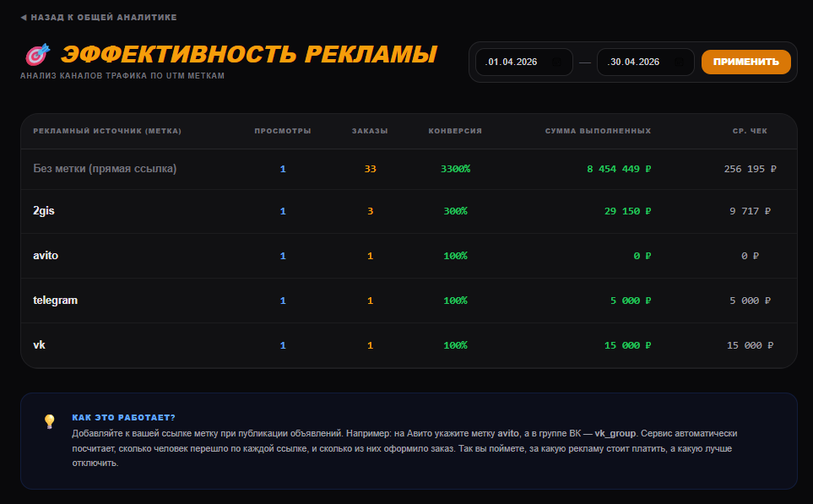Click the 'КОНВЕРСИЯ' column header
The image size is (813, 504).
tap(453, 131)
